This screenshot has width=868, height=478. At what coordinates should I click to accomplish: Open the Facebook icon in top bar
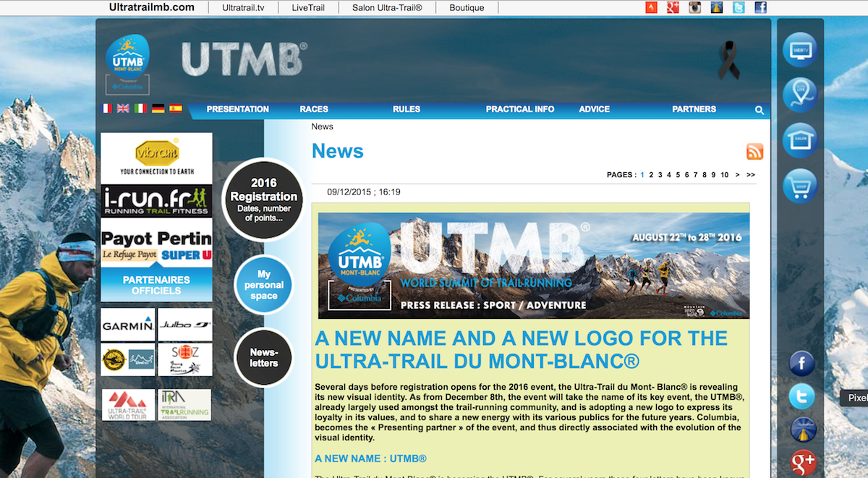pyautogui.click(x=760, y=8)
